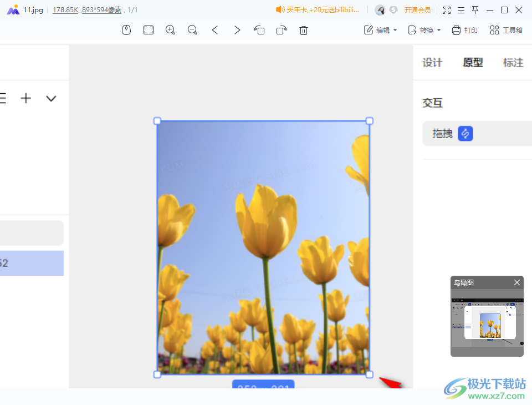
Task: Open the bilibili promotion announcement link
Action: click(318, 10)
